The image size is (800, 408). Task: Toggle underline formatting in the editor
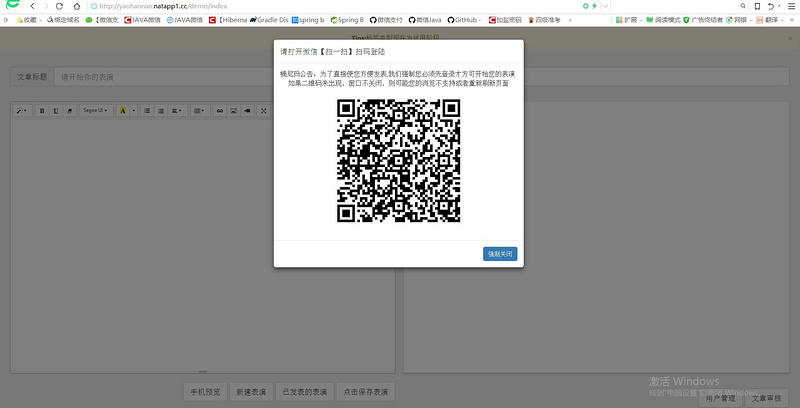click(56, 111)
